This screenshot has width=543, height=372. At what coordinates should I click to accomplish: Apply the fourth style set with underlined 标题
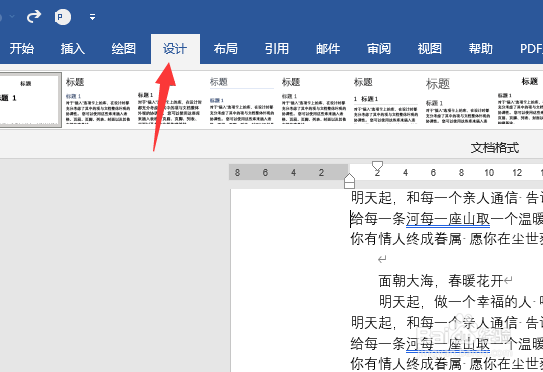pyautogui.click(x=242, y=100)
